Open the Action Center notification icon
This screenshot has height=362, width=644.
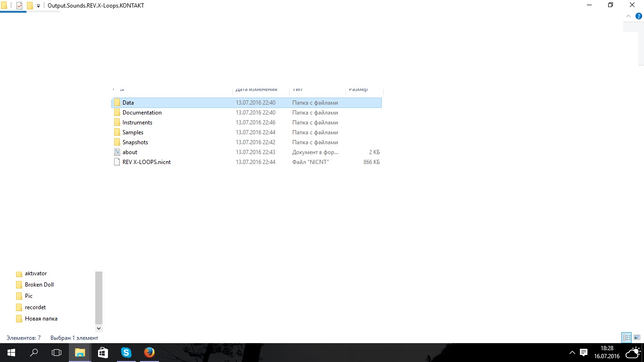tap(584, 353)
